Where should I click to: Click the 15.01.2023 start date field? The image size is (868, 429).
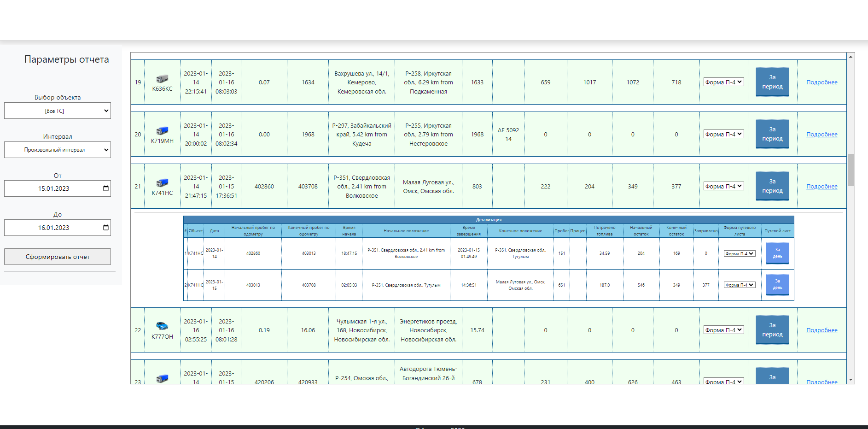point(53,188)
